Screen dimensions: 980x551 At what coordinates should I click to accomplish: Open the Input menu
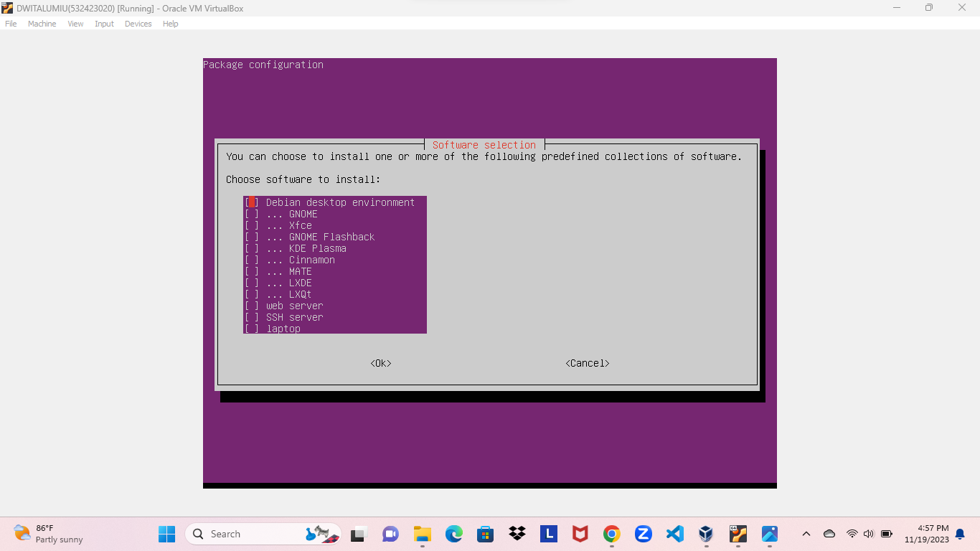pyautogui.click(x=104, y=24)
